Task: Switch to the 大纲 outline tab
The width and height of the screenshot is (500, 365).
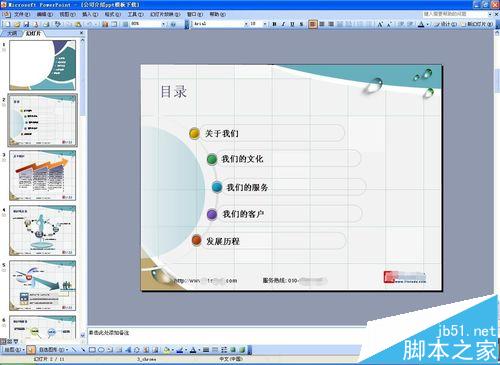Action: tap(12, 33)
